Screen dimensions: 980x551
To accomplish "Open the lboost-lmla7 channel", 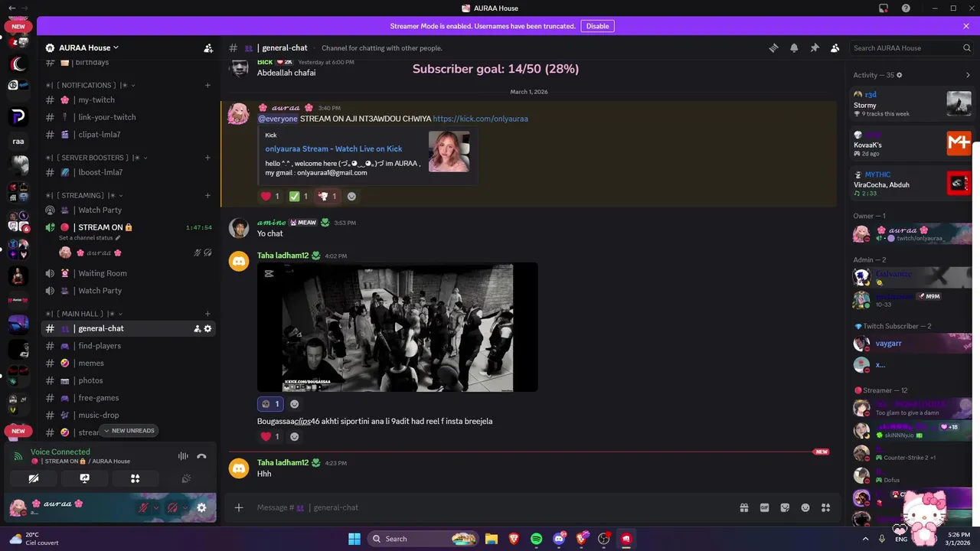I will coord(128,172).
